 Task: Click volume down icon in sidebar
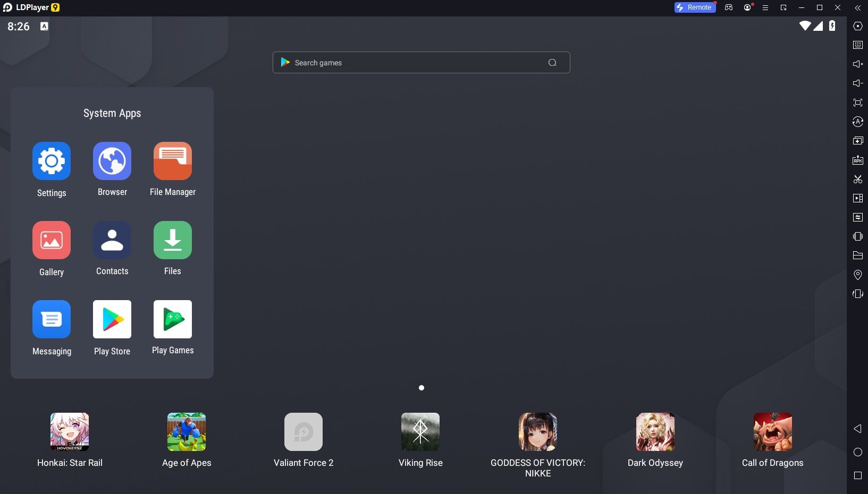[858, 83]
